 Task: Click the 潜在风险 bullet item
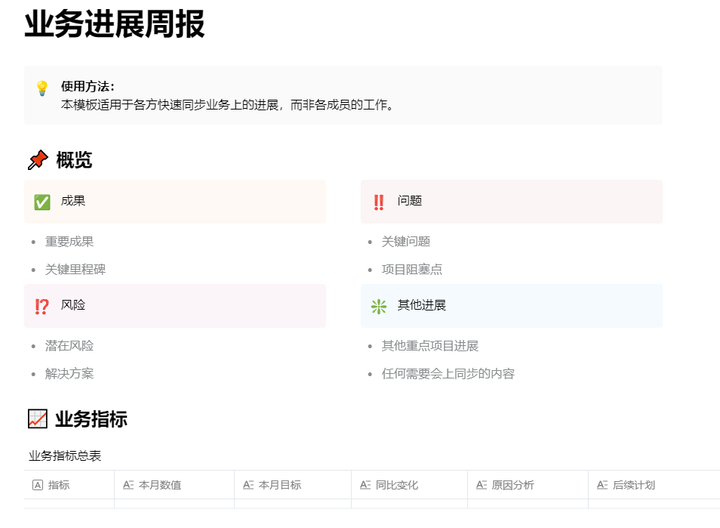pyautogui.click(x=69, y=346)
